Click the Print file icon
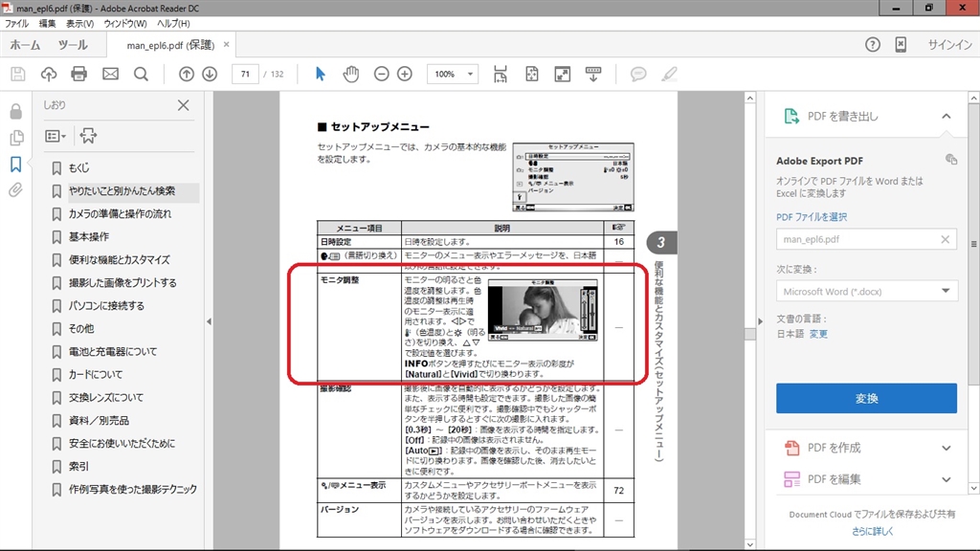 tap(79, 74)
